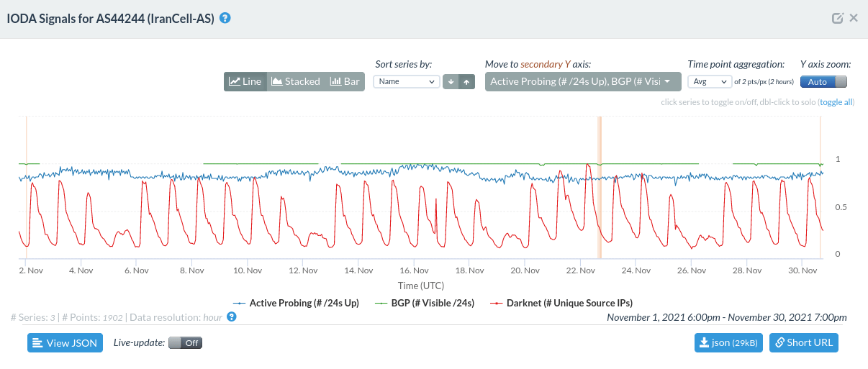Screen dimensions: 868x369
Task: Switch chart to Line view
Action: coord(245,81)
